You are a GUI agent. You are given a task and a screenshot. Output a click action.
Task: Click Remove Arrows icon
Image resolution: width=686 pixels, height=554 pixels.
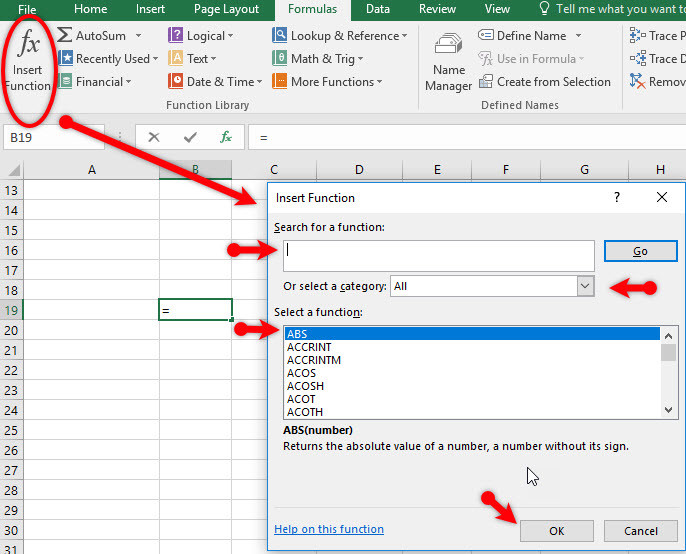click(637, 82)
